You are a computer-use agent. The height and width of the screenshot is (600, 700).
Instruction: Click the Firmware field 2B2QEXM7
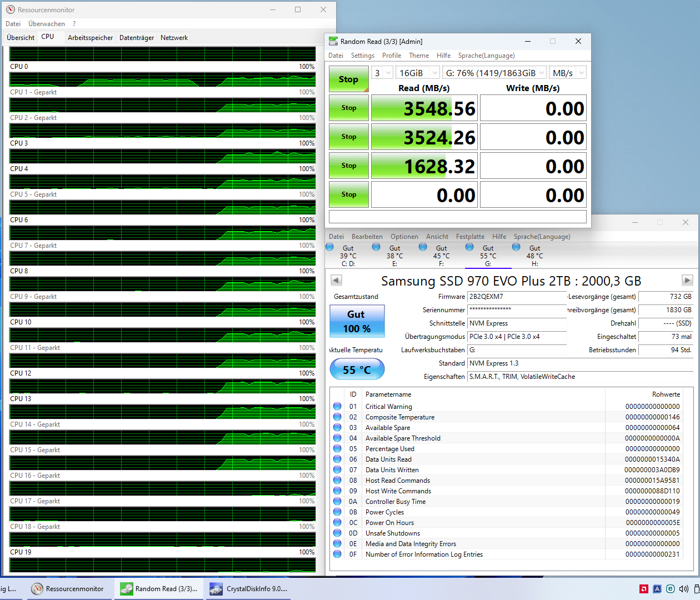517,297
